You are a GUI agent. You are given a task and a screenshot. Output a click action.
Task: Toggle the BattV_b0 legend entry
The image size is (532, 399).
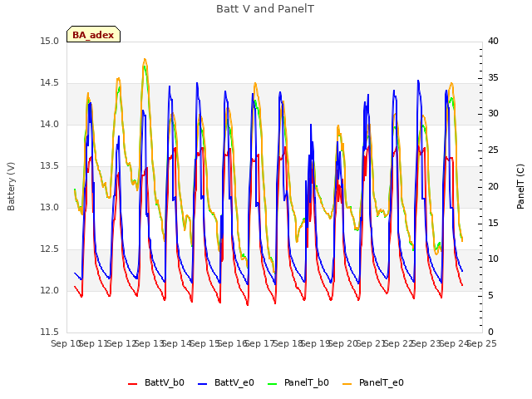coord(156,382)
